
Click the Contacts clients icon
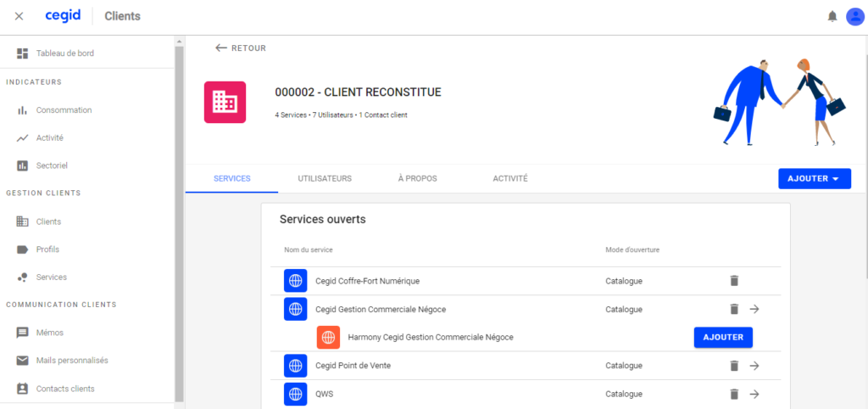[x=22, y=389]
